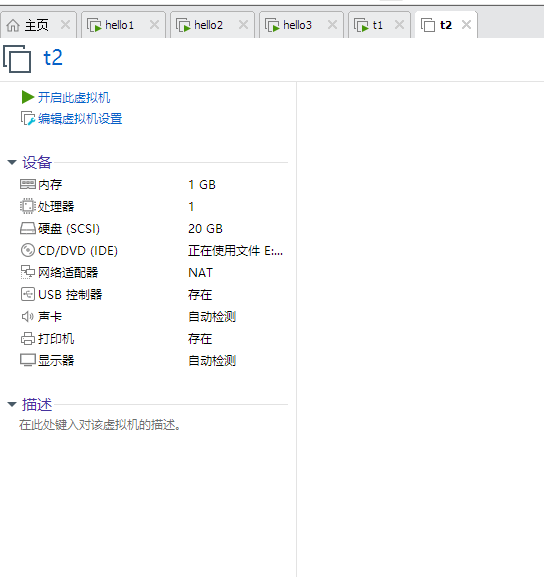Click the t2 title heading

[x=53, y=58]
